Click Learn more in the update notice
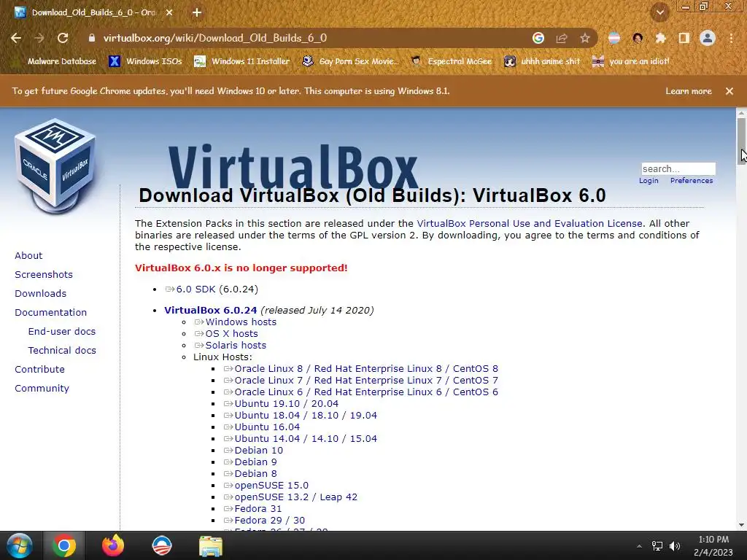747x560 pixels. [x=689, y=91]
